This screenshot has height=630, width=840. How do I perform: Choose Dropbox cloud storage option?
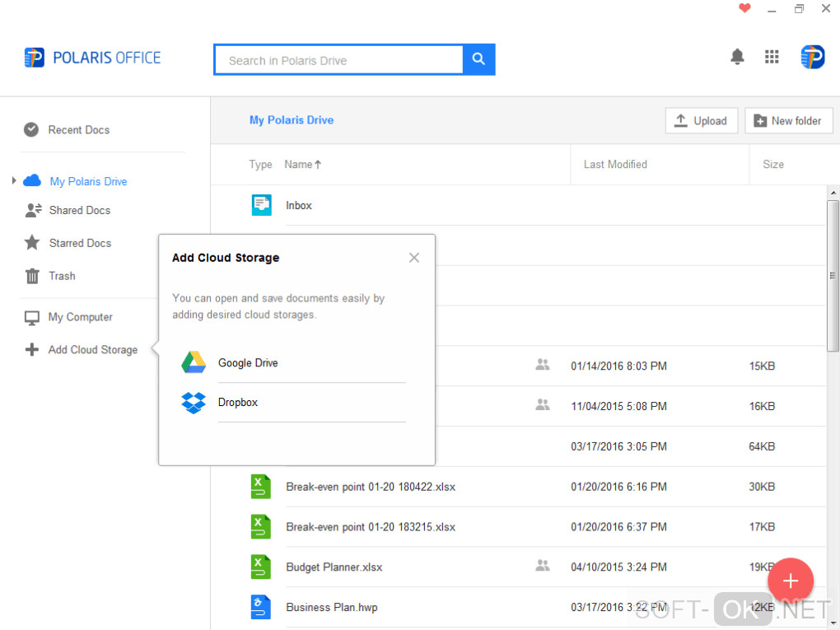[x=238, y=403]
